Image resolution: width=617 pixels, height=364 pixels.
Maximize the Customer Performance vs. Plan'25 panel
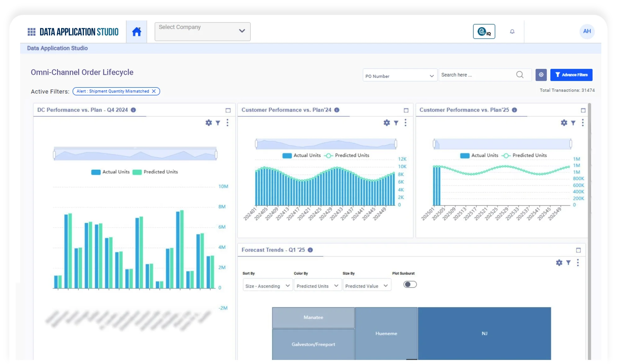tap(583, 110)
